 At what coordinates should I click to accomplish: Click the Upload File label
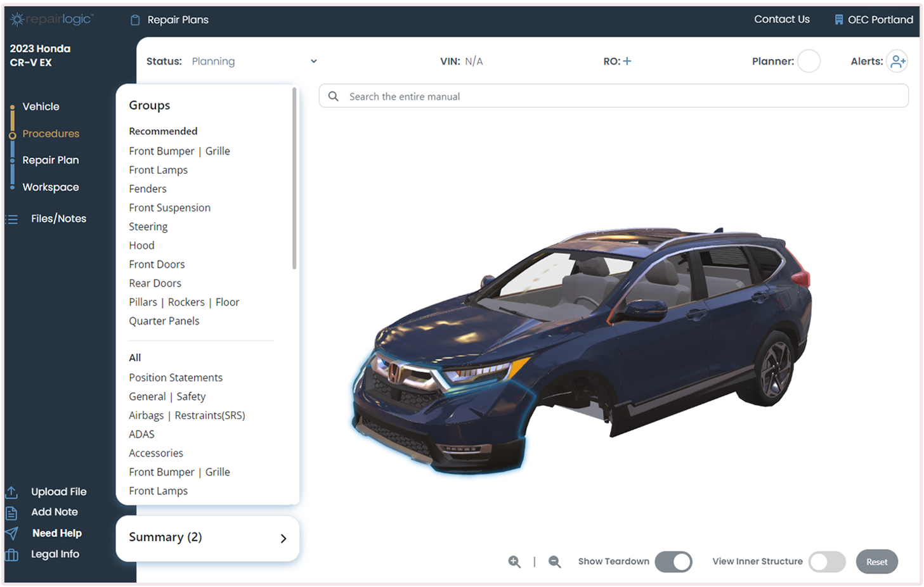click(x=59, y=492)
